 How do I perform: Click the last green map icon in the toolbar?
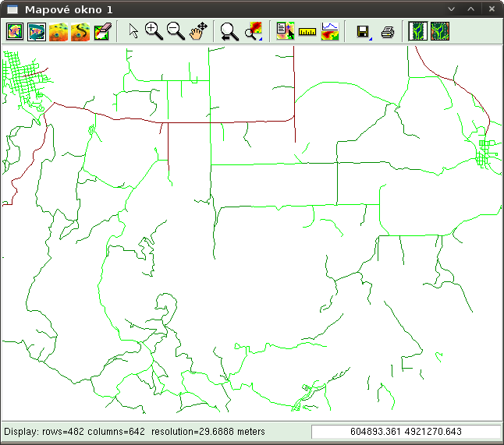click(440, 31)
